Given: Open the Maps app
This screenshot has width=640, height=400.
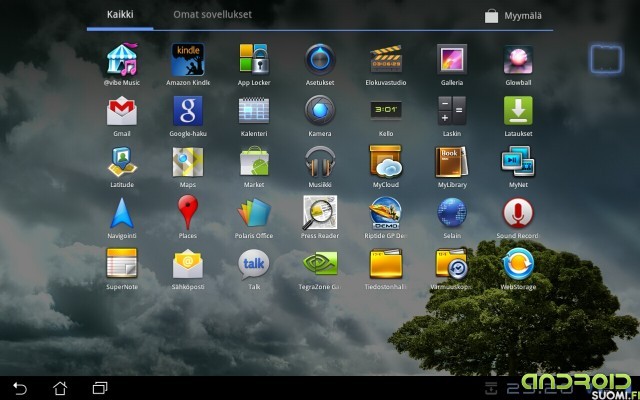Looking at the screenshot, I should point(188,162).
